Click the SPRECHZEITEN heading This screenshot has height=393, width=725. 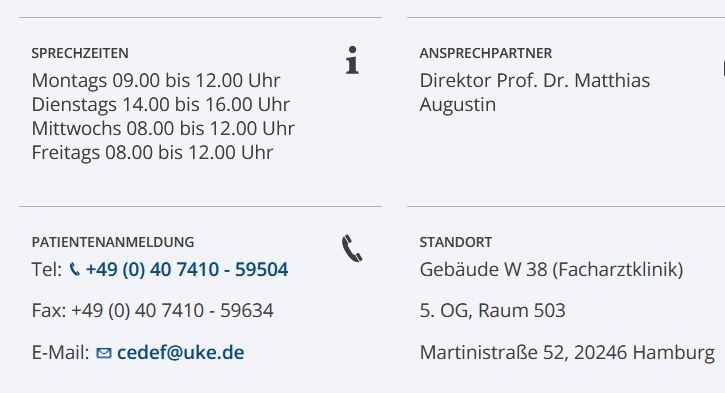point(80,53)
